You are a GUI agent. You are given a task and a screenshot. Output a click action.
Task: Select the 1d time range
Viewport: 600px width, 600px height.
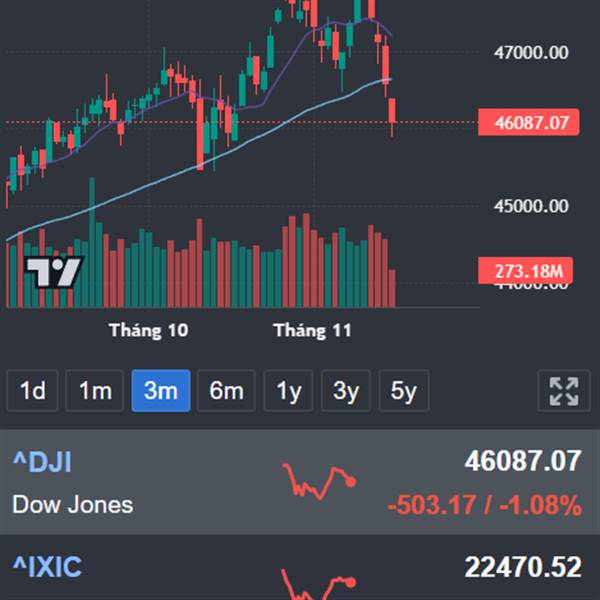[33, 391]
